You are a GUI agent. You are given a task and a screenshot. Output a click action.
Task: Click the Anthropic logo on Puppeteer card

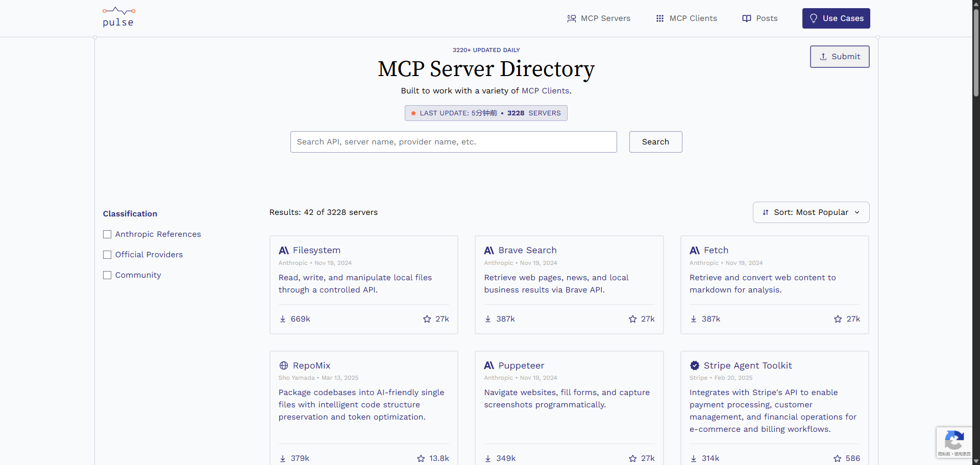tap(489, 365)
